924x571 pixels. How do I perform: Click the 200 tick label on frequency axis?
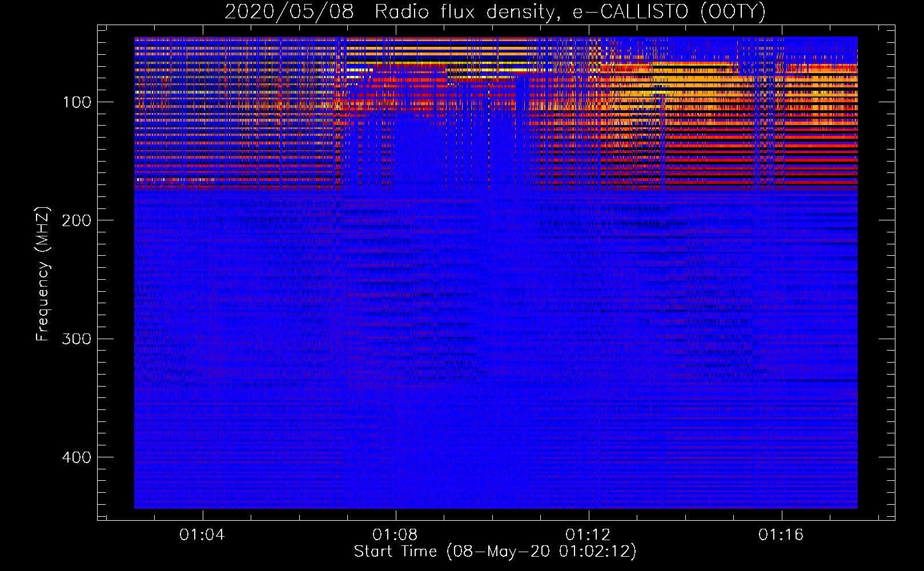(x=77, y=220)
